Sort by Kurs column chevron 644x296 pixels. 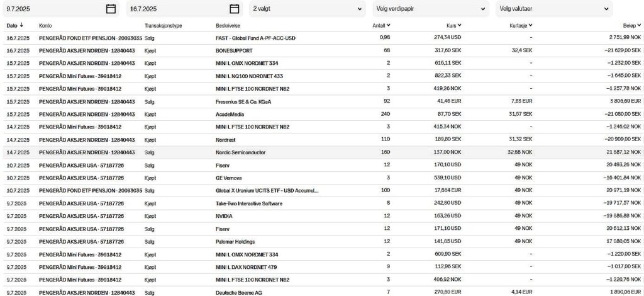coord(459,25)
